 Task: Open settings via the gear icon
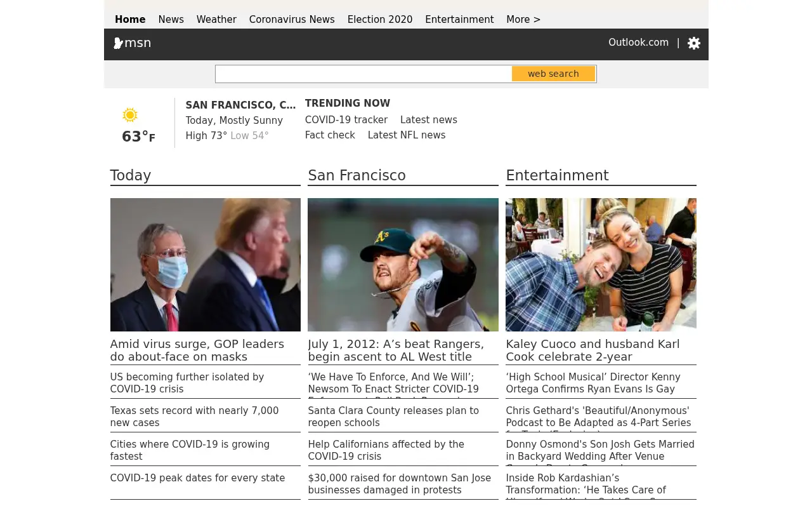[x=694, y=43]
